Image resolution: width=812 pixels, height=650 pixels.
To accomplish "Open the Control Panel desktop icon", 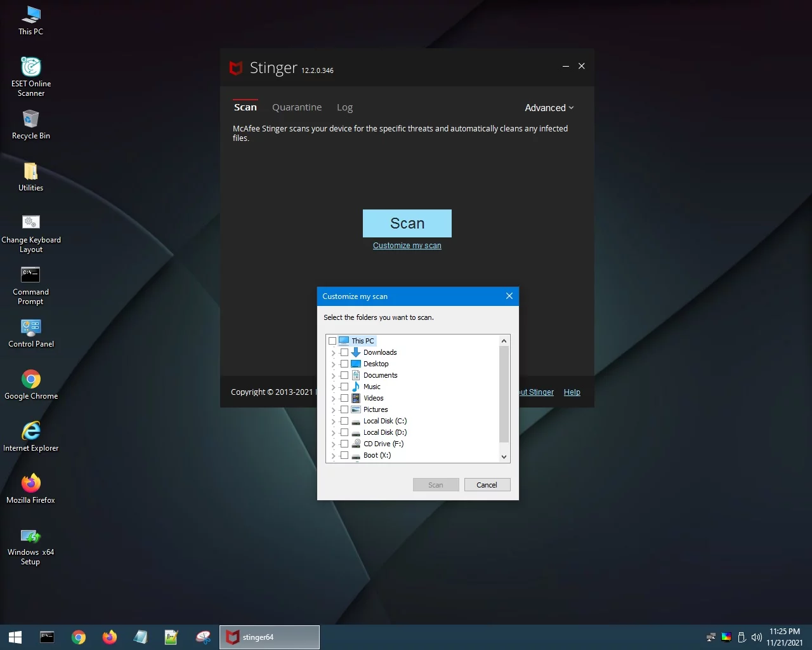I will 30,333.
